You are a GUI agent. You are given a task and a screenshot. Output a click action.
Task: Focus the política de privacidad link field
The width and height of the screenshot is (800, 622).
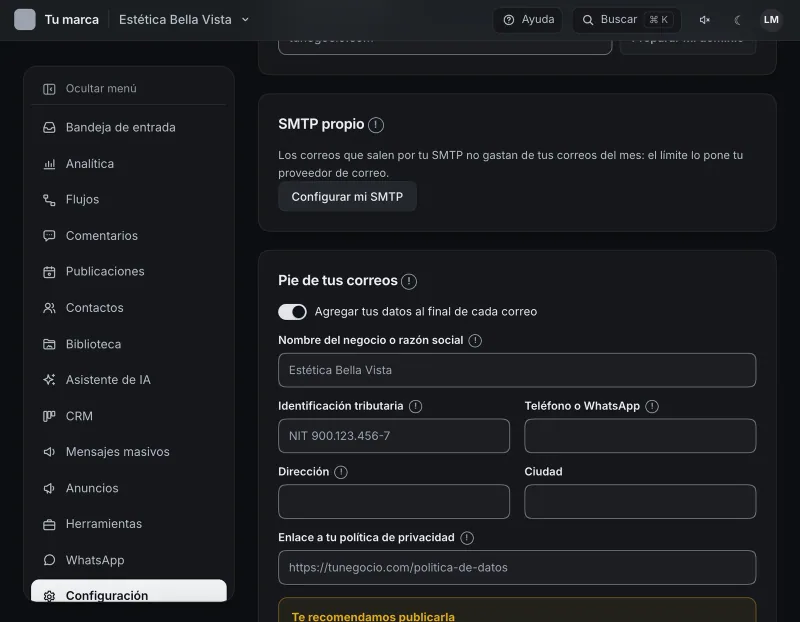517,567
